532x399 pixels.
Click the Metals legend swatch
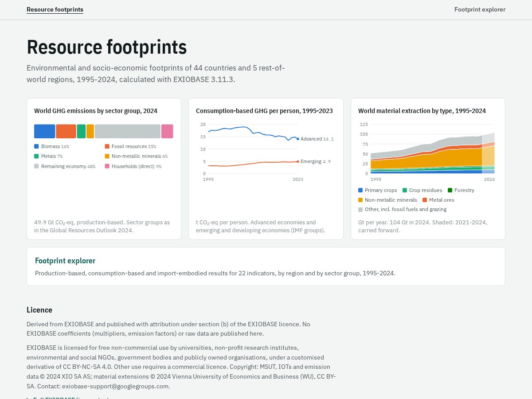point(36,156)
